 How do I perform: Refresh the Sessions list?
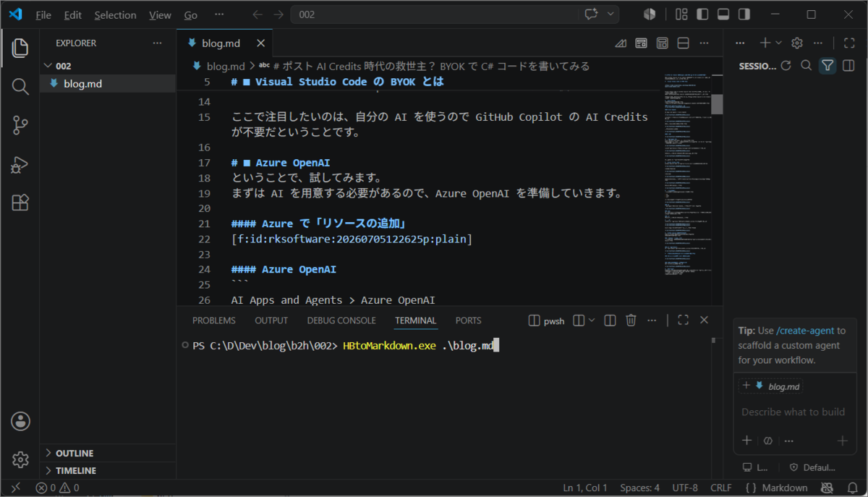786,66
